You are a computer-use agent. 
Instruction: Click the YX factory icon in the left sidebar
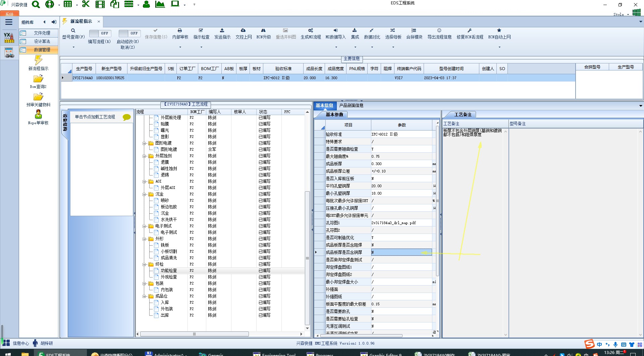coord(9,37)
